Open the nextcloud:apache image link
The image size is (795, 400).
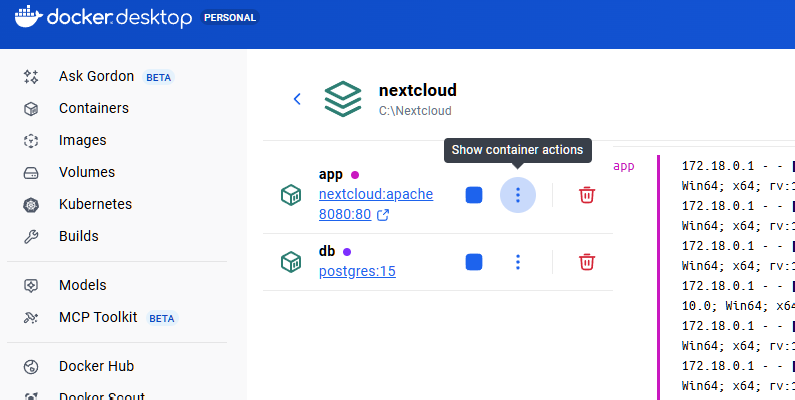375,194
